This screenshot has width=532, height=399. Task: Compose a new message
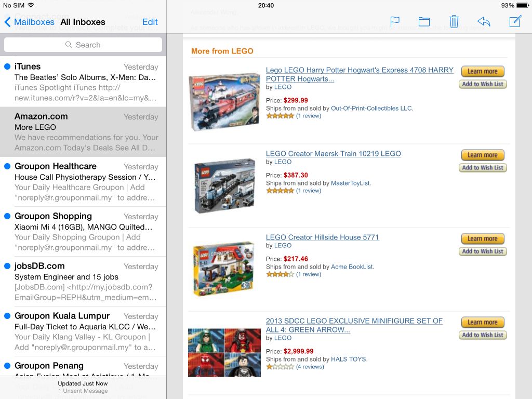pyautogui.click(x=515, y=21)
